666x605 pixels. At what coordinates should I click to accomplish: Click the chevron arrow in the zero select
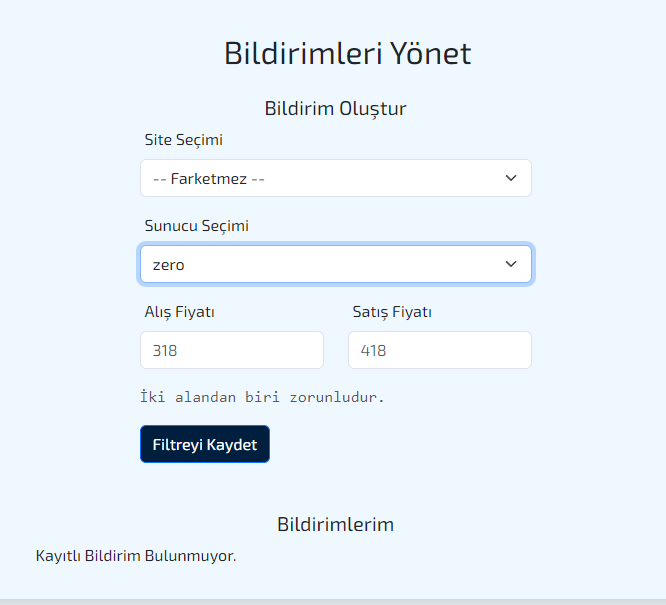pos(511,264)
